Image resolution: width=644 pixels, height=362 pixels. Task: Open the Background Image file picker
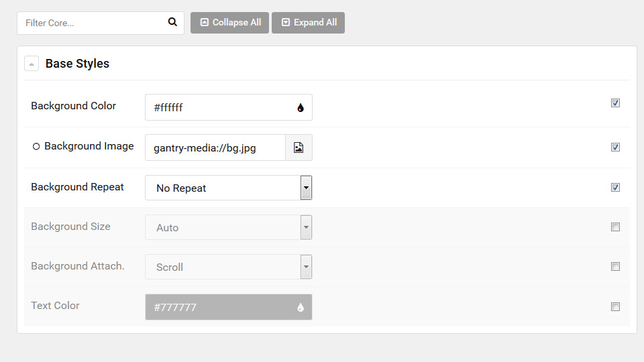tap(299, 147)
